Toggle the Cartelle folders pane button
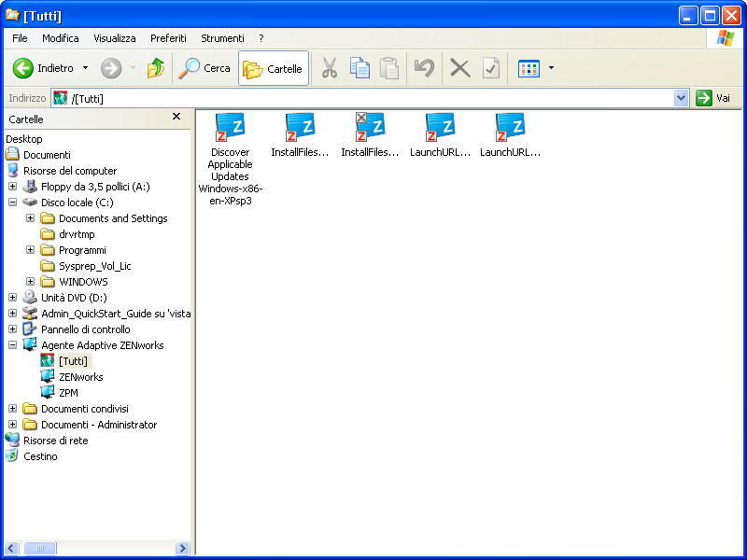 coord(274,68)
